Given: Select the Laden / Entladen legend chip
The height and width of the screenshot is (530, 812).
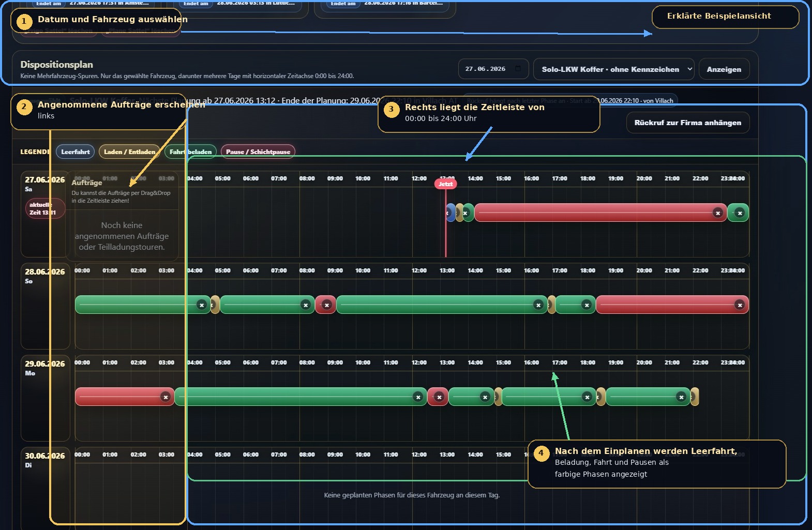Looking at the screenshot, I should click(129, 152).
